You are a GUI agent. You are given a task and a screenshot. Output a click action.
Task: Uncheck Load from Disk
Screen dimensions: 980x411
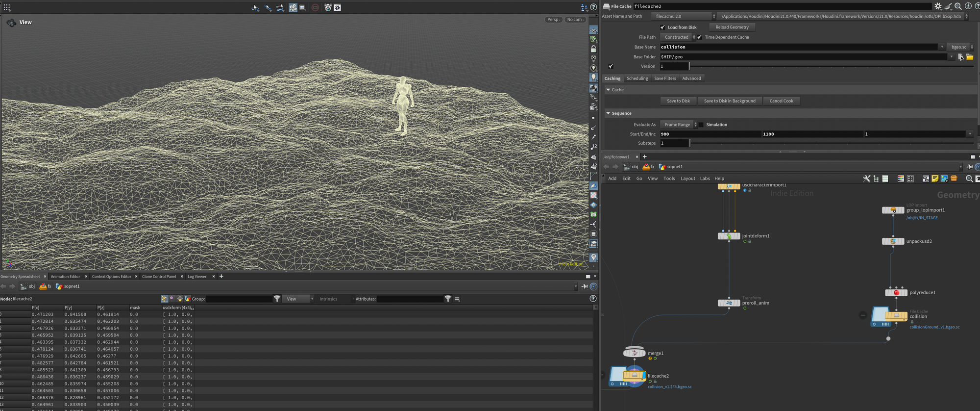[x=662, y=27]
